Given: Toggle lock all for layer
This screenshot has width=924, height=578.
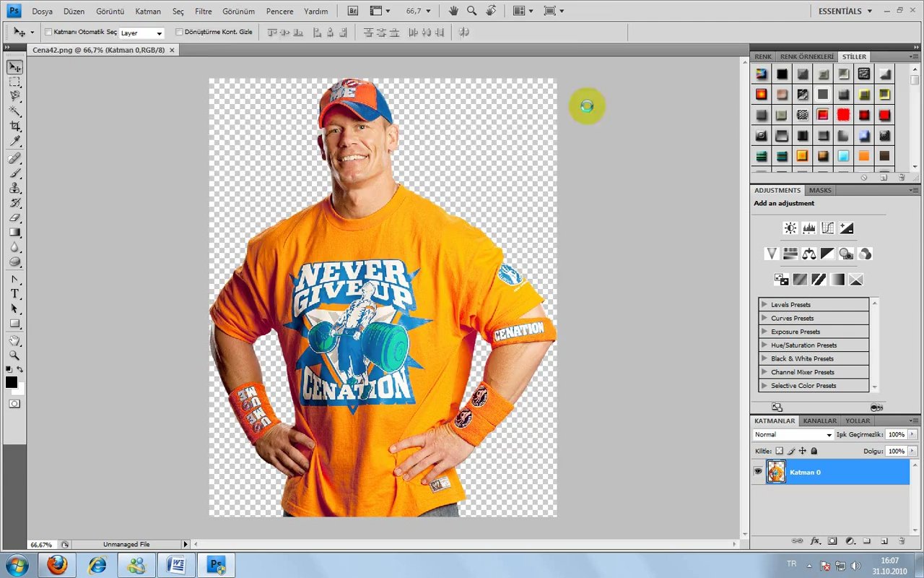Looking at the screenshot, I should click(x=814, y=451).
